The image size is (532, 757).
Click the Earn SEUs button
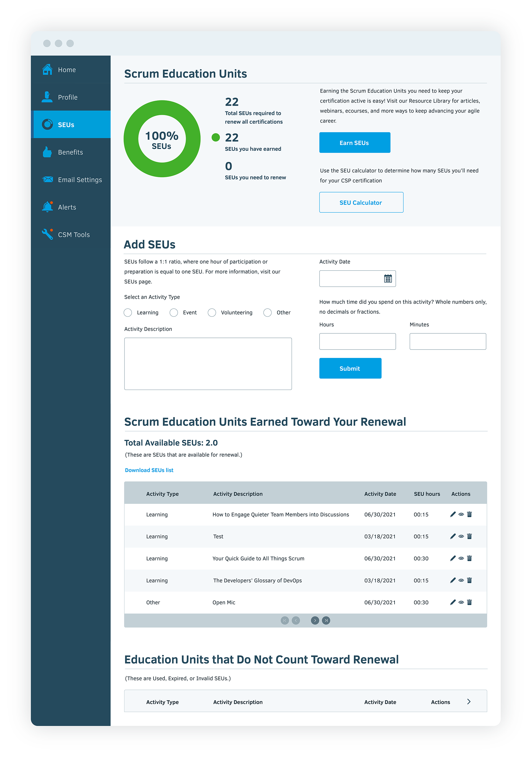point(354,143)
